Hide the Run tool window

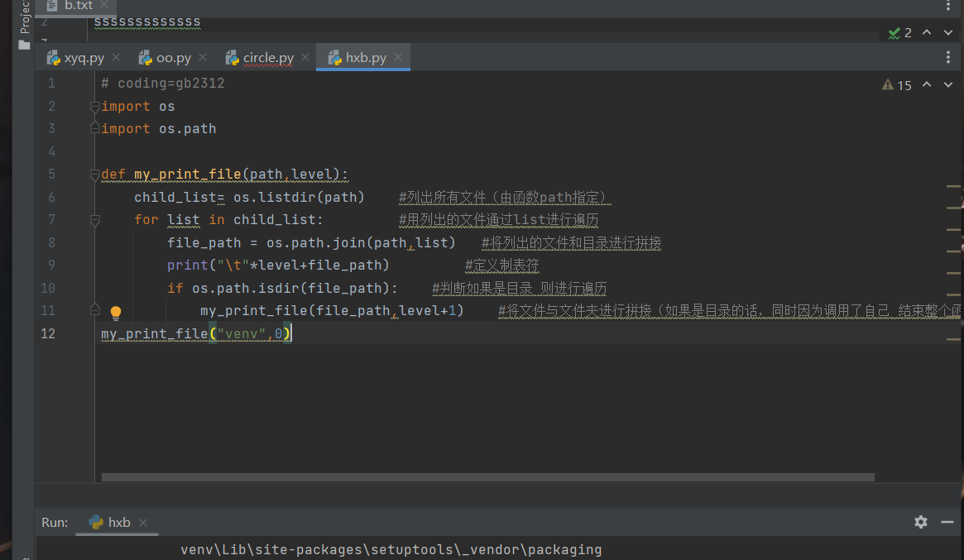tap(947, 522)
